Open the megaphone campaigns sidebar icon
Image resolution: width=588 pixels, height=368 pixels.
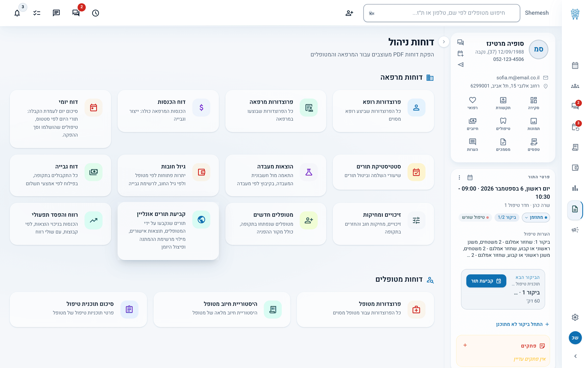click(x=575, y=230)
